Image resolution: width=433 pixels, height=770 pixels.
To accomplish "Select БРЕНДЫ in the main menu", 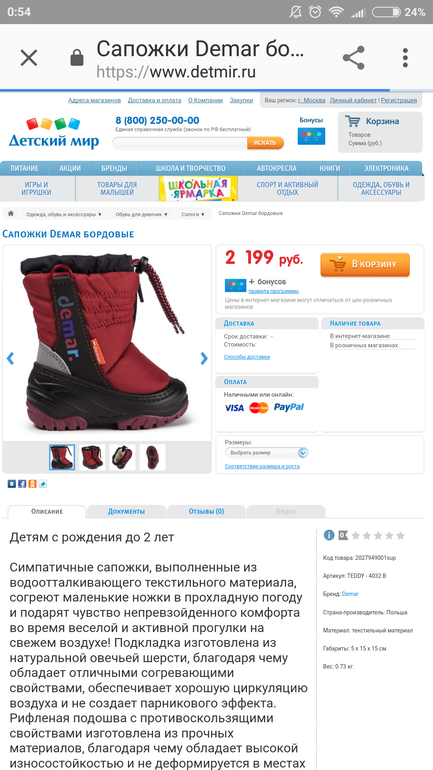I will [114, 168].
